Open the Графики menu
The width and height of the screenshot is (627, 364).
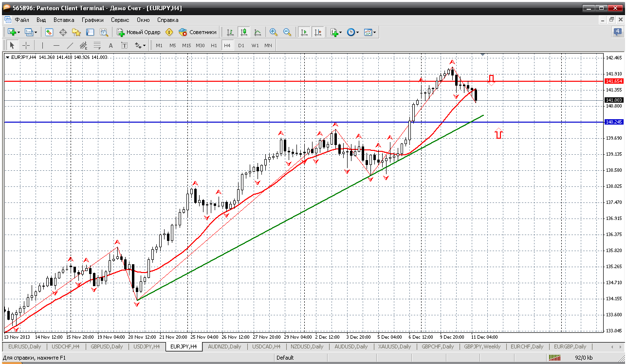92,20
